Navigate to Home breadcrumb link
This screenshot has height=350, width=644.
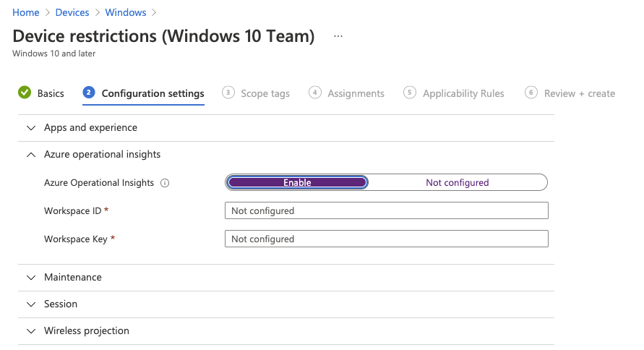(x=26, y=13)
